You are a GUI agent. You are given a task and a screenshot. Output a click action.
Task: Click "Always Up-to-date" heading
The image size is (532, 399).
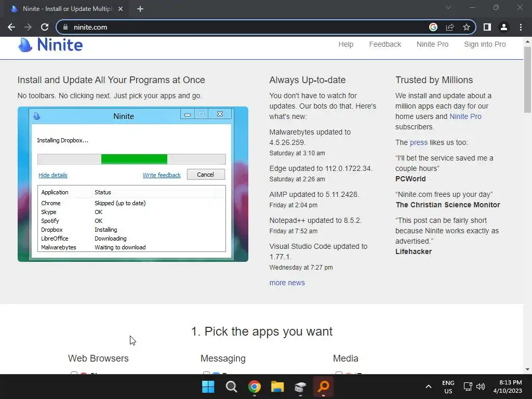click(308, 79)
